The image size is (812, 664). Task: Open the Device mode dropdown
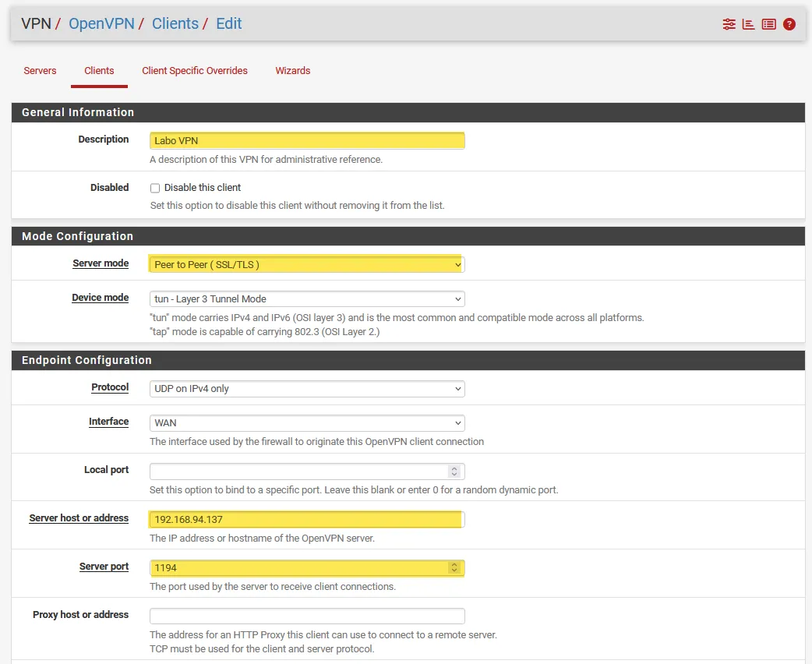(307, 299)
